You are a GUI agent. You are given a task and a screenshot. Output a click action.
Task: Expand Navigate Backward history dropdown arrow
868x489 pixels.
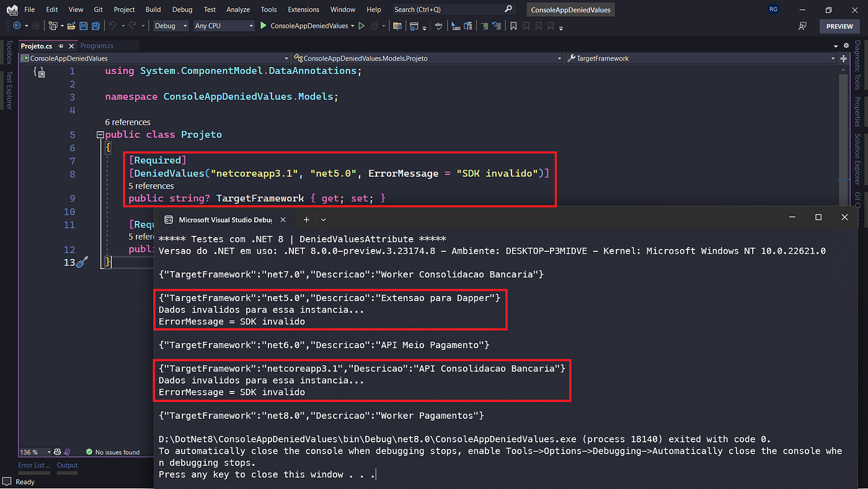tap(26, 26)
